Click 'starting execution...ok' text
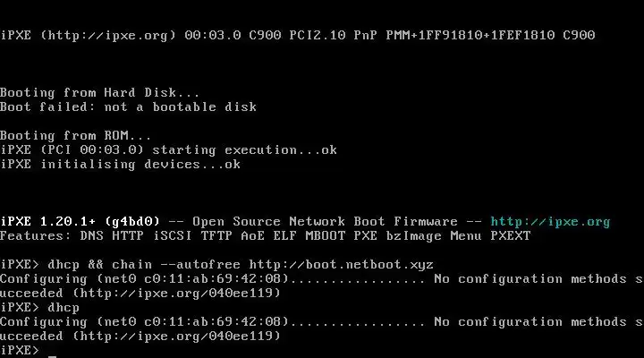This screenshot has width=644, height=358. coord(245,150)
